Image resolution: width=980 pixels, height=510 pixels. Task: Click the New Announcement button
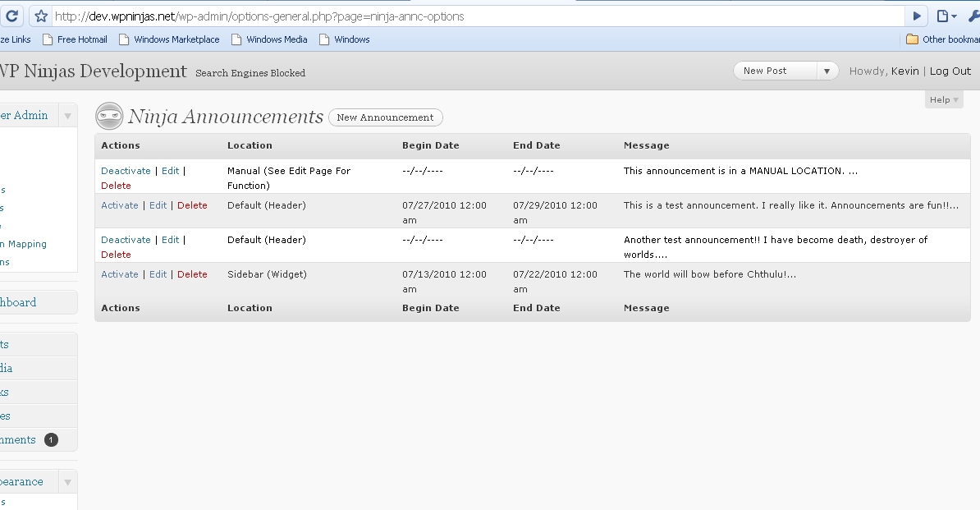pos(385,117)
